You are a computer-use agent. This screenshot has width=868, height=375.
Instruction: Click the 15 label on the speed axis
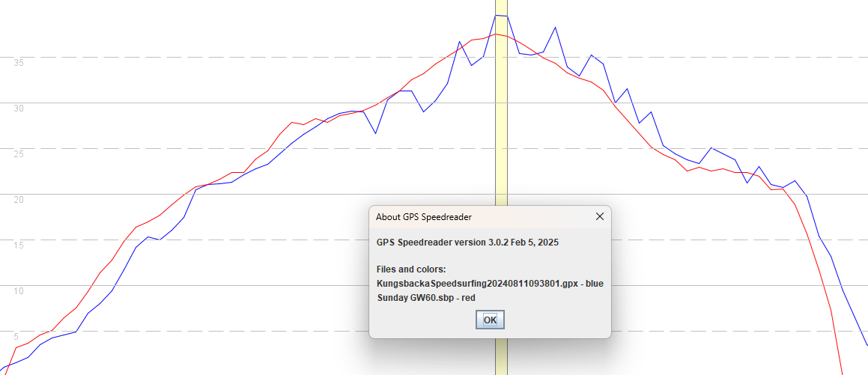pyautogui.click(x=18, y=246)
